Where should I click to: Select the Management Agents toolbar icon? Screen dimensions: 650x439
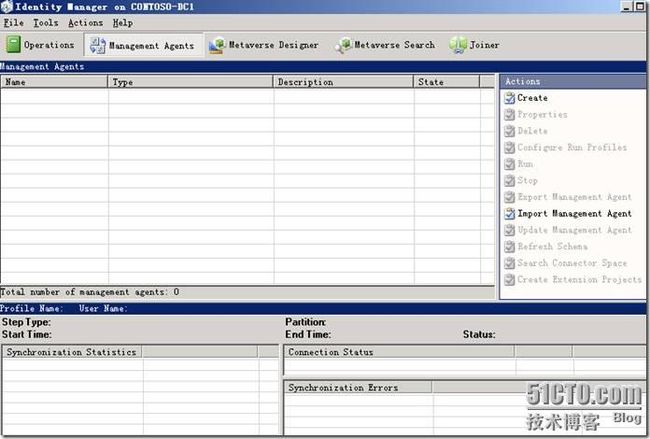tap(98, 45)
